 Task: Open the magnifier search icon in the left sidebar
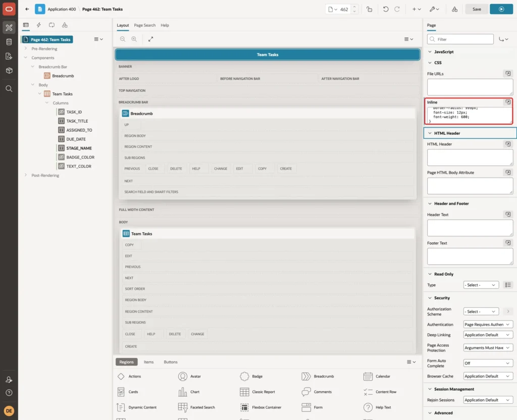[x=9, y=89]
